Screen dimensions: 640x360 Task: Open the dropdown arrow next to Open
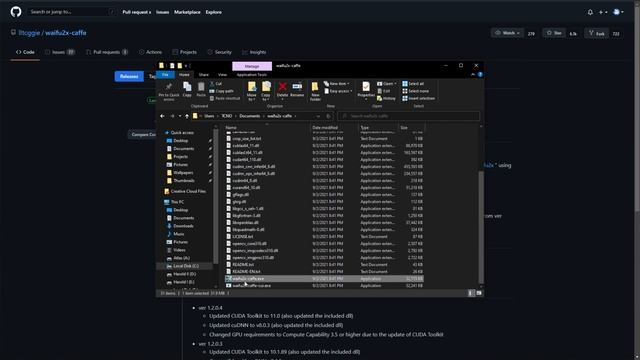click(x=395, y=84)
